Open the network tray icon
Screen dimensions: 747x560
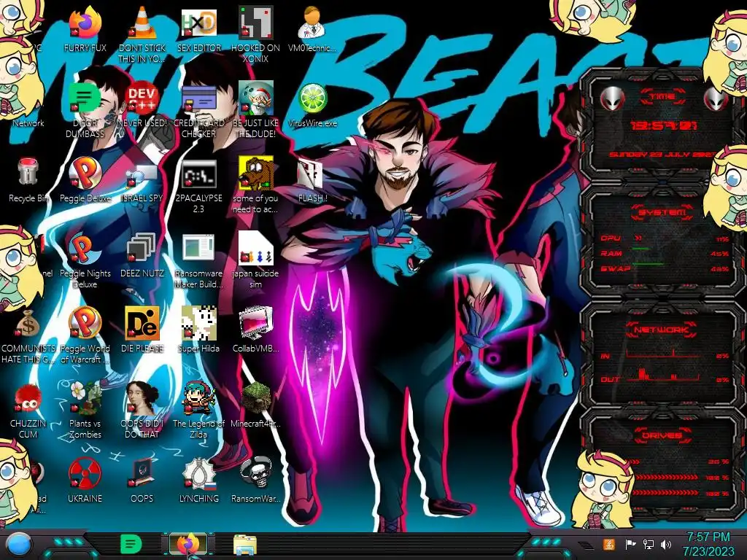pyautogui.click(x=649, y=544)
